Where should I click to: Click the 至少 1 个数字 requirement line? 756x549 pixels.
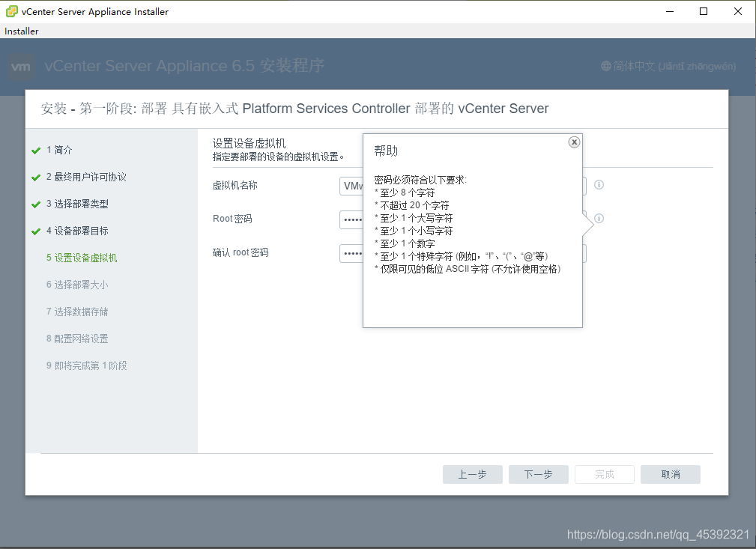[405, 244]
